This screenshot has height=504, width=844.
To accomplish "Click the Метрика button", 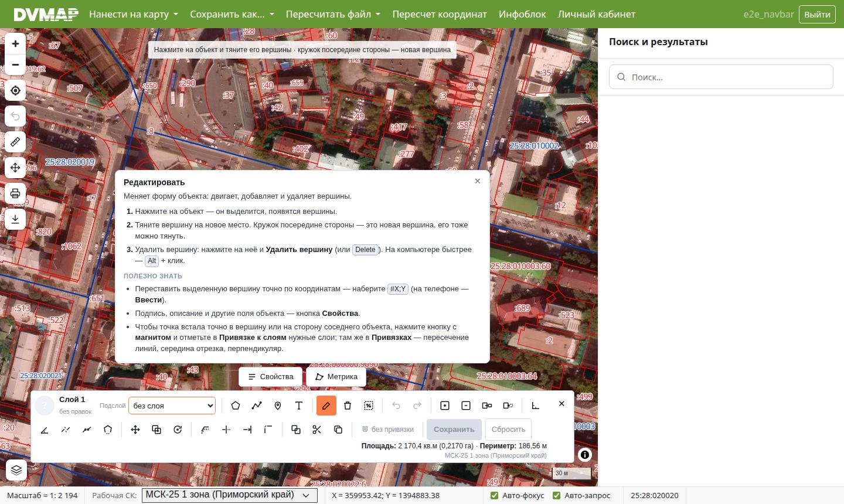I will click(336, 377).
